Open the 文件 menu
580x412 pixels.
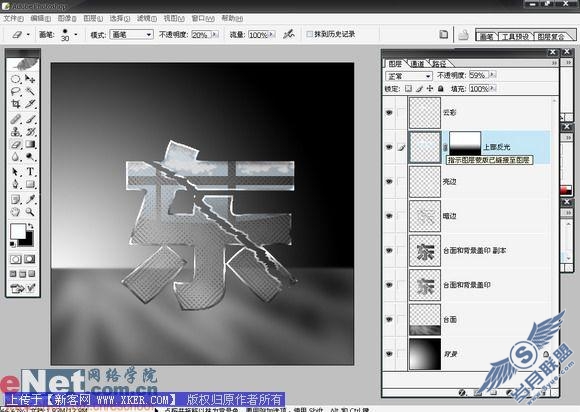13,18
